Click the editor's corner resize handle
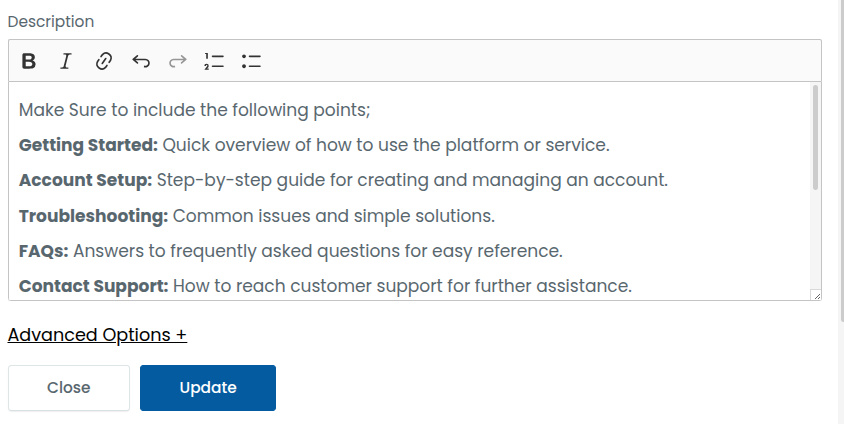The height and width of the screenshot is (424, 844). pyautogui.click(x=817, y=295)
